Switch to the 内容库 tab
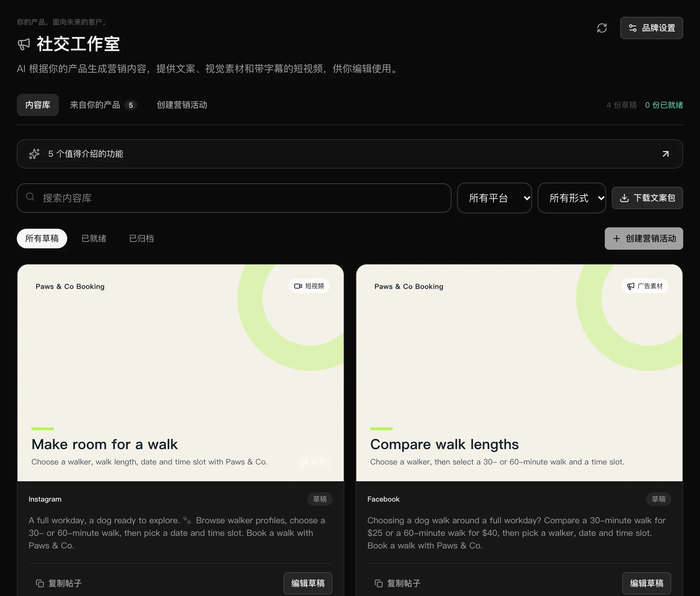Viewport: 700px width, 596px height. pos(38,105)
